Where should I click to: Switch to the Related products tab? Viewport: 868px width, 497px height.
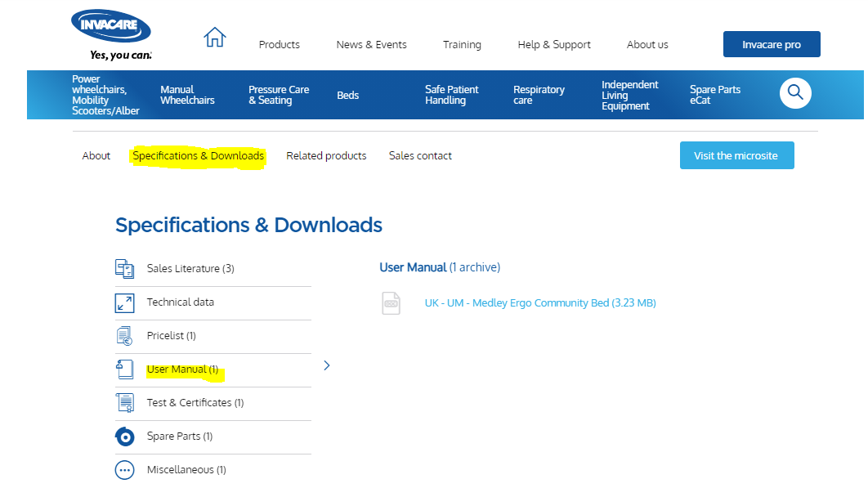click(x=326, y=155)
